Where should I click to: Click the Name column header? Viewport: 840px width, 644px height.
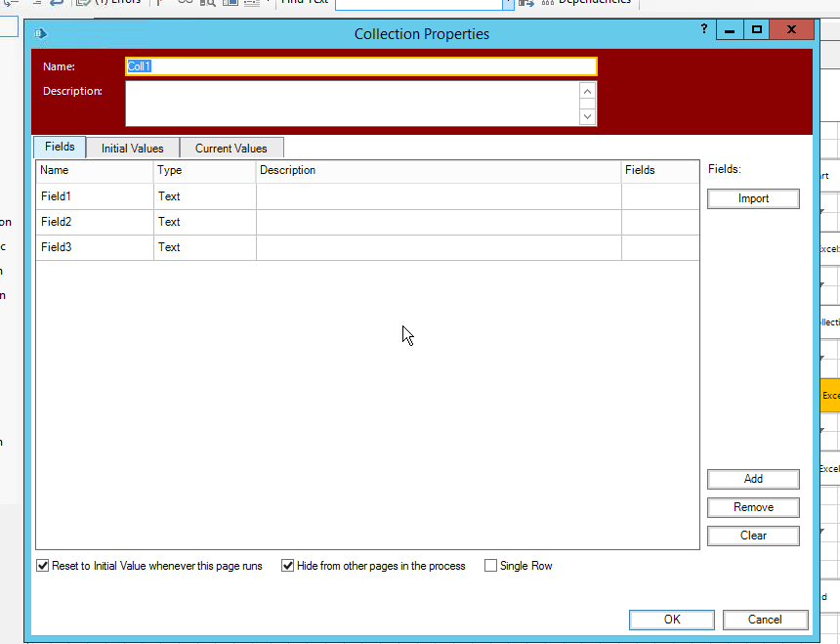(x=95, y=171)
